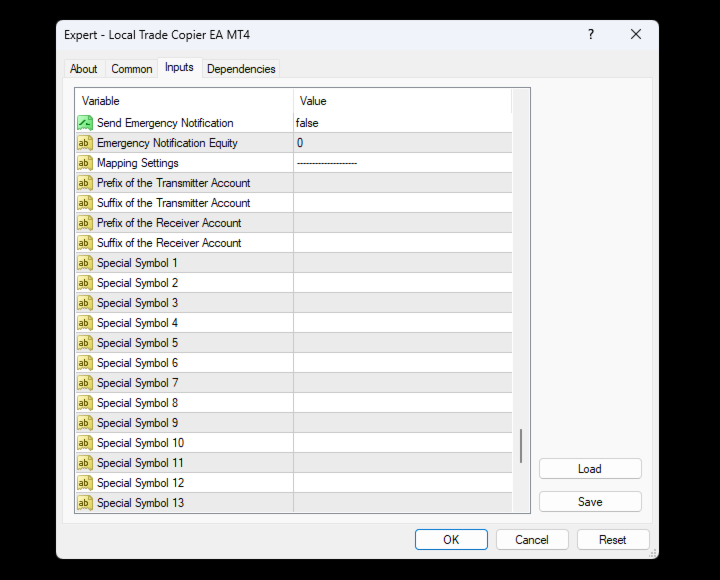Click the Special Symbol 7 row icon
Viewport: 720px width, 580px height.
pos(85,383)
